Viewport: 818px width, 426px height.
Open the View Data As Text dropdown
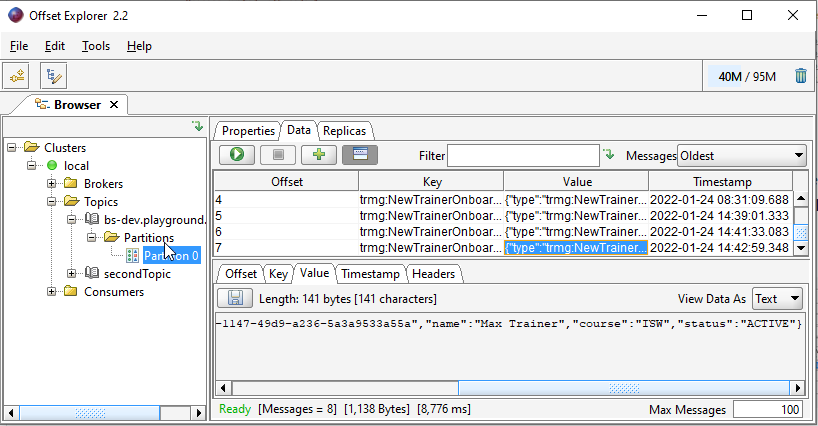click(777, 299)
